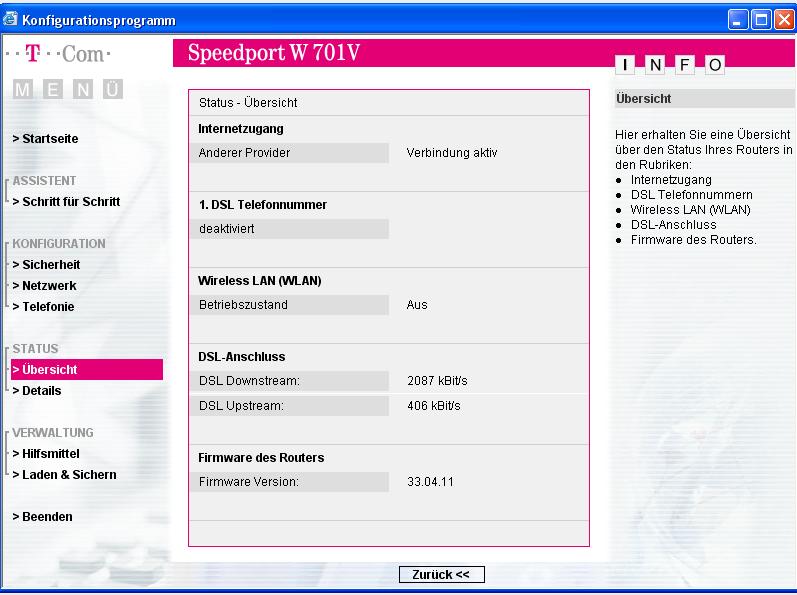Select the DSL-Anschluss heading
Image resolution: width=797 pixels, height=595 pixels.
click(242, 357)
